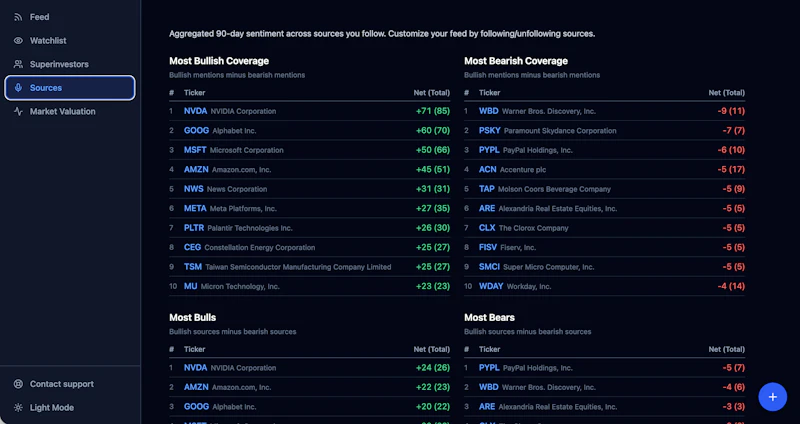Click the Superinvestors people icon
Image resolution: width=800 pixels, height=424 pixels.
18,64
